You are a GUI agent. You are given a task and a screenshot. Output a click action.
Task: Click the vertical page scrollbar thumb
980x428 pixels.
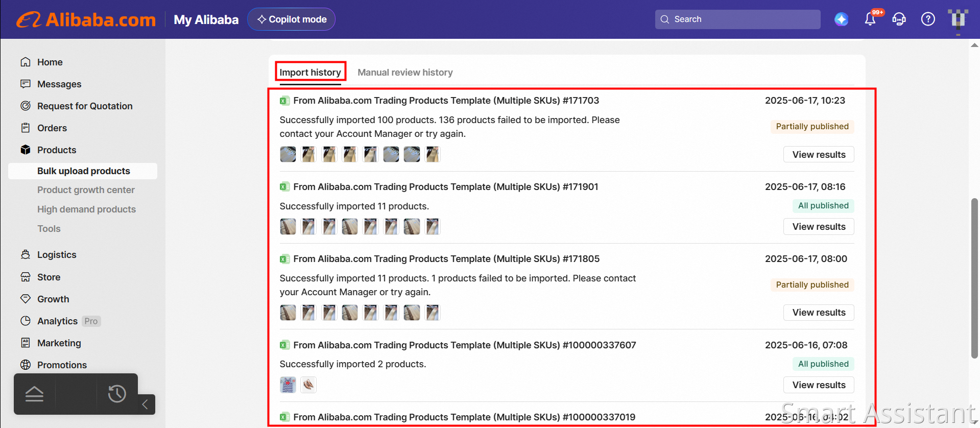[974, 278]
